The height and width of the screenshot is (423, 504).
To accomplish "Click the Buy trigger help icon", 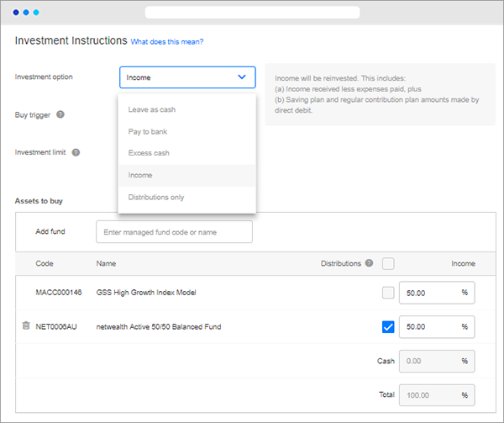I will pyautogui.click(x=60, y=114).
